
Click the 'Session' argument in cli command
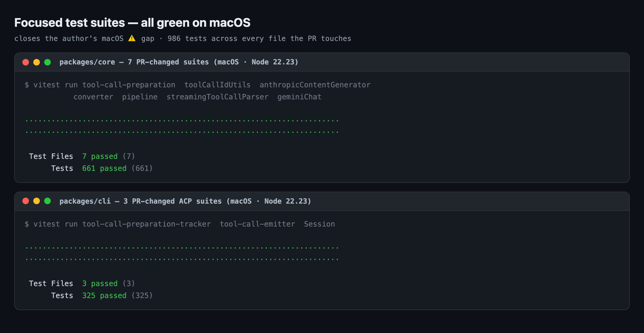(319, 224)
